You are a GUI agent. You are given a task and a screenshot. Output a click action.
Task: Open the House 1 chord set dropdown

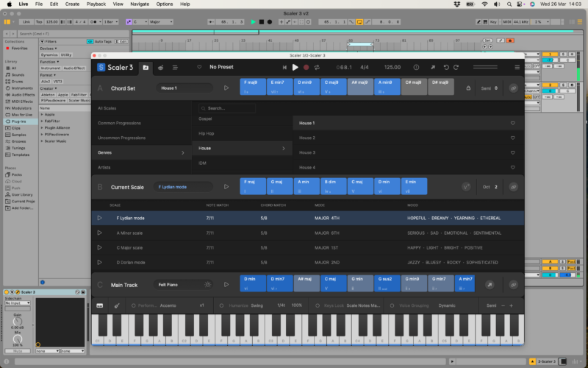[184, 88]
